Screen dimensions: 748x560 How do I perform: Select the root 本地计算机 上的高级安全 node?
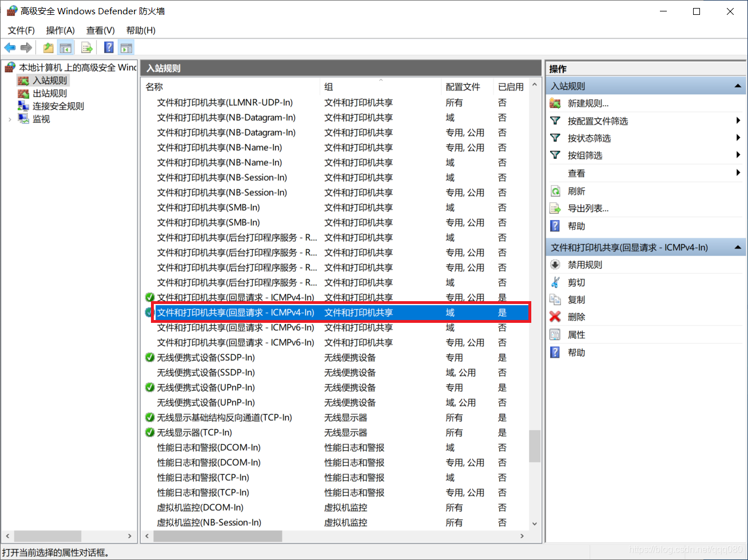coord(77,67)
